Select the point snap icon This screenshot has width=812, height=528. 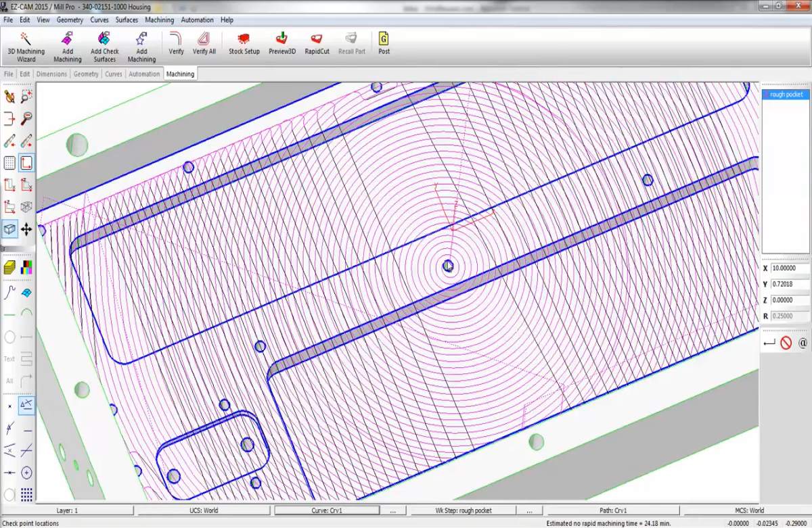pos(9,406)
